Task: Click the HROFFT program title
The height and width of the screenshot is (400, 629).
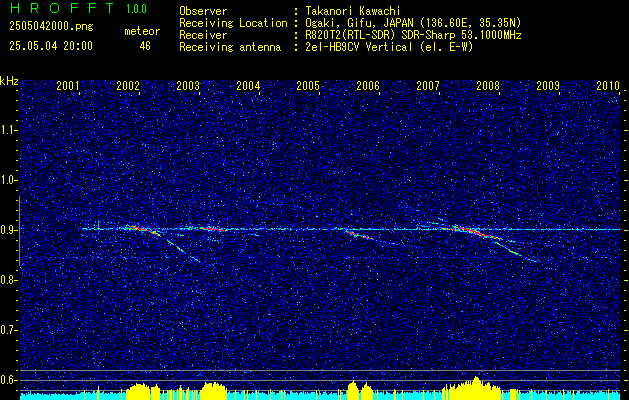Action: coord(62,8)
